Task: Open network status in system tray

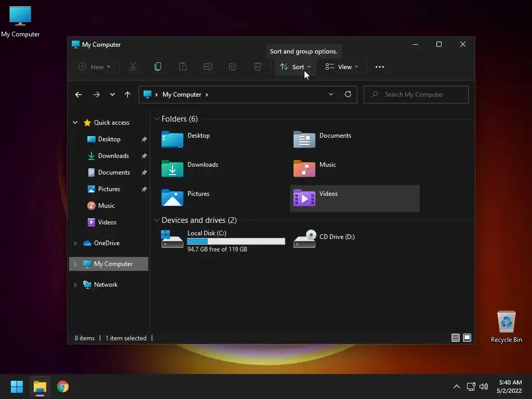Action: pyautogui.click(x=471, y=387)
